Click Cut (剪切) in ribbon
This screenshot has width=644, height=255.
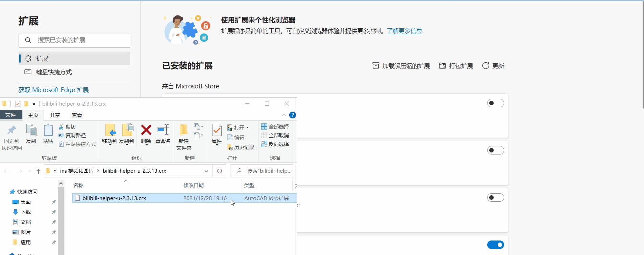pyautogui.click(x=67, y=126)
